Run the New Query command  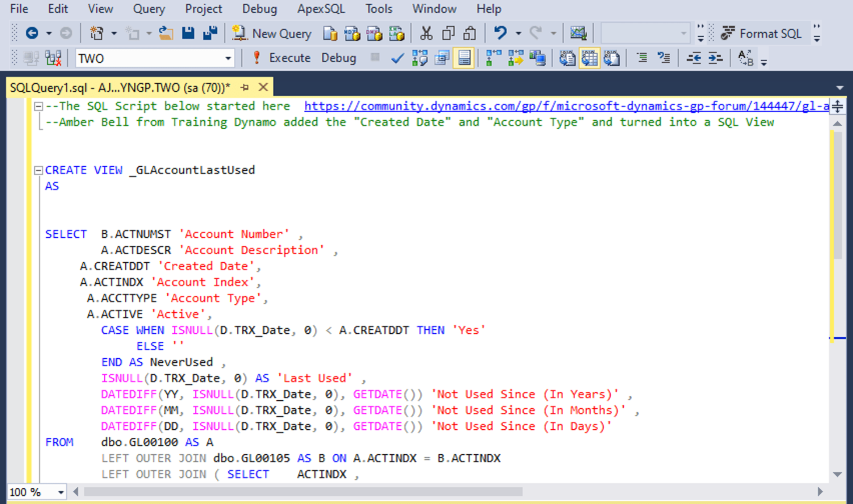(x=271, y=33)
